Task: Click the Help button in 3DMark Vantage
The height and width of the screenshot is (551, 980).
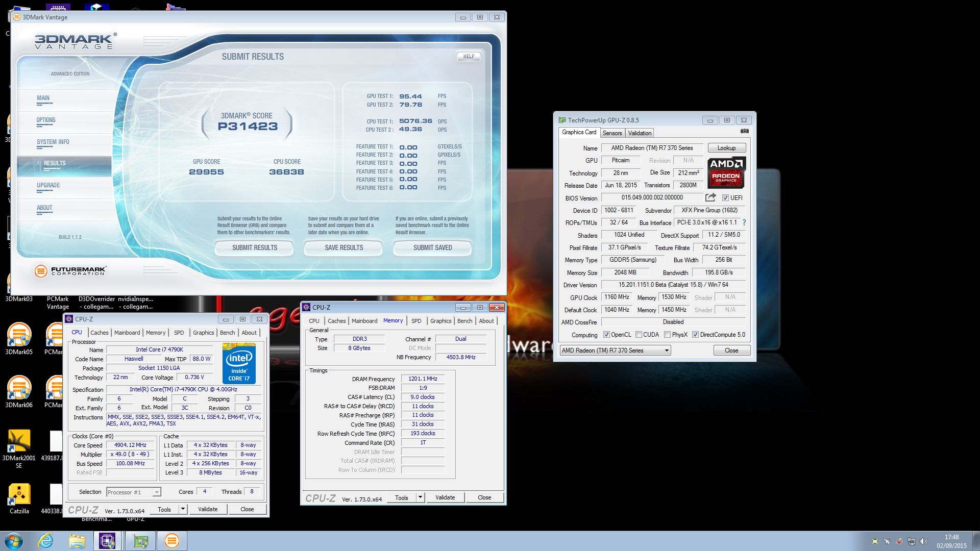Action: (469, 57)
